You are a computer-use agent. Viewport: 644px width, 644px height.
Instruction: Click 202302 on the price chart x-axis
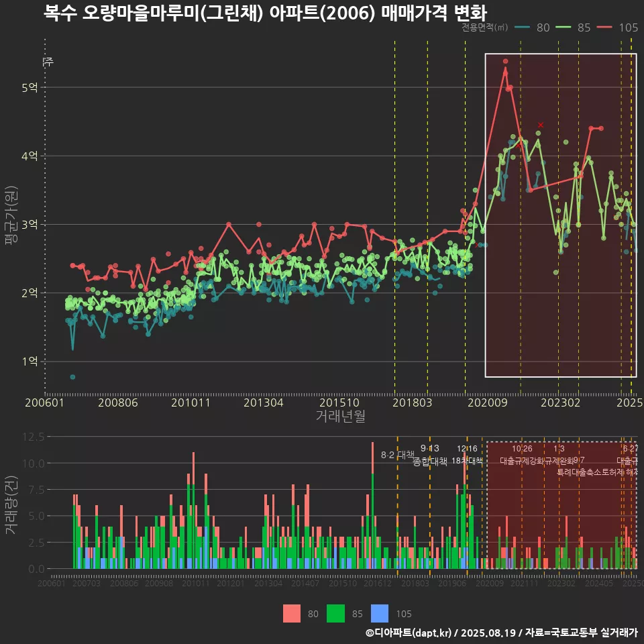tap(561, 402)
